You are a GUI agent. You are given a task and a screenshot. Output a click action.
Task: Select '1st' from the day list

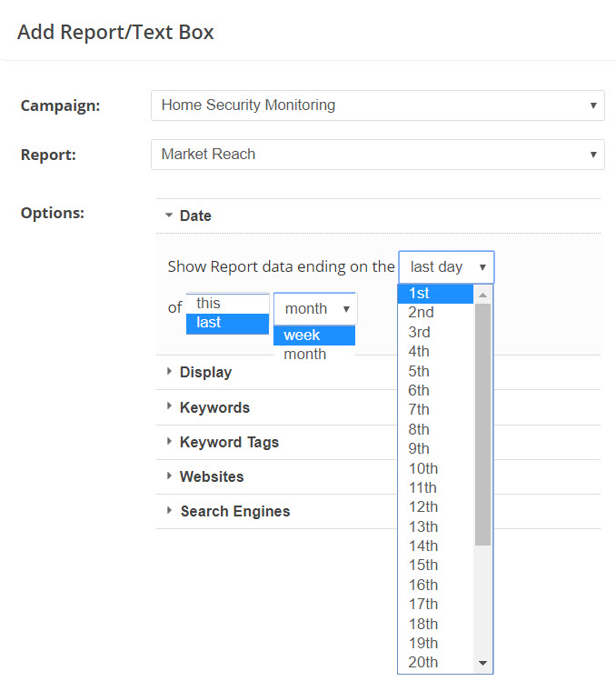(x=436, y=293)
